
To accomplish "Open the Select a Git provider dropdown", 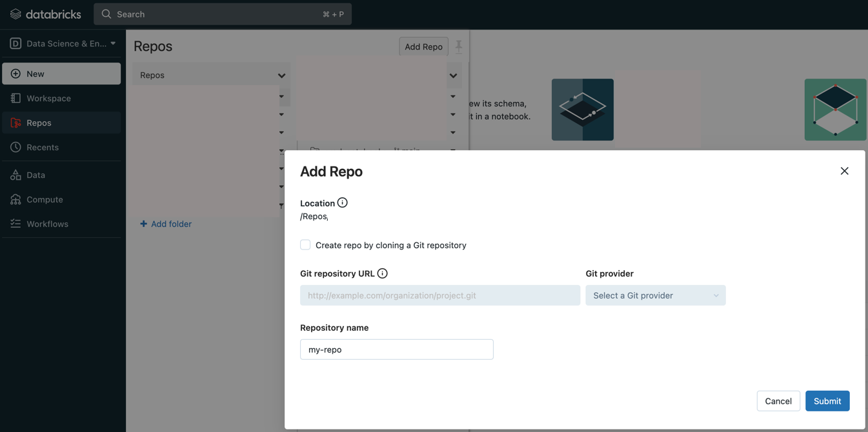I will (655, 295).
